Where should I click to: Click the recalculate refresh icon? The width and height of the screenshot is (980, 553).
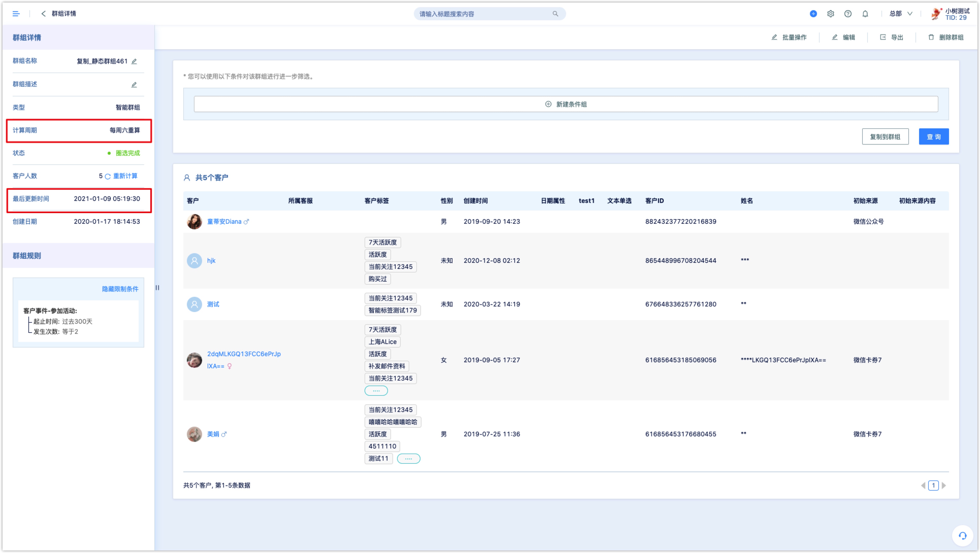108,176
